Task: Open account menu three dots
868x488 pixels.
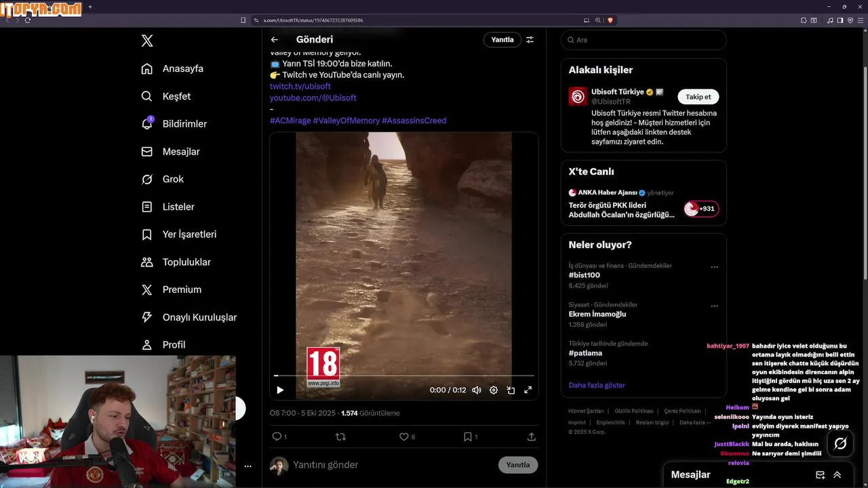Action: pyautogui.click(x=248, y=466)
